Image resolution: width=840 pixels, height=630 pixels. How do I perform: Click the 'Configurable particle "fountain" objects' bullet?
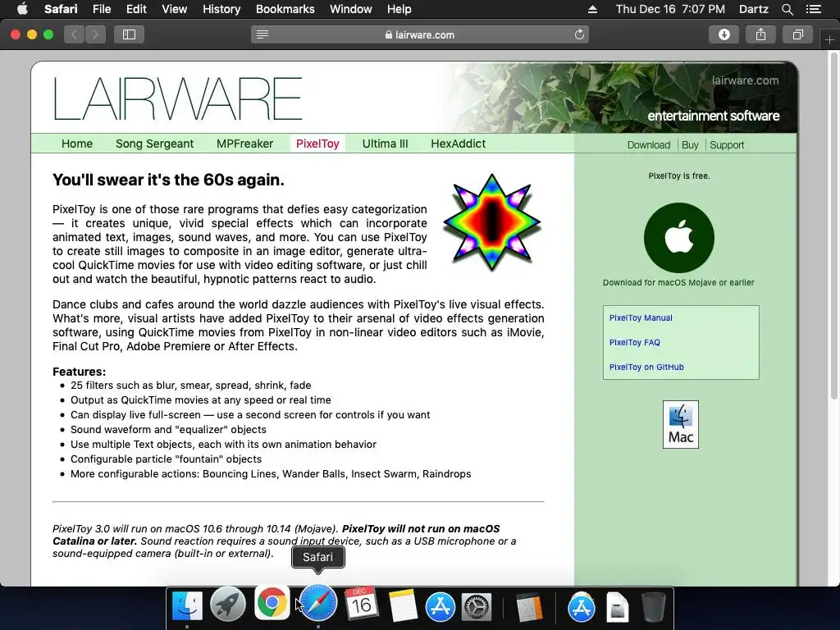[x=166, y=459]
